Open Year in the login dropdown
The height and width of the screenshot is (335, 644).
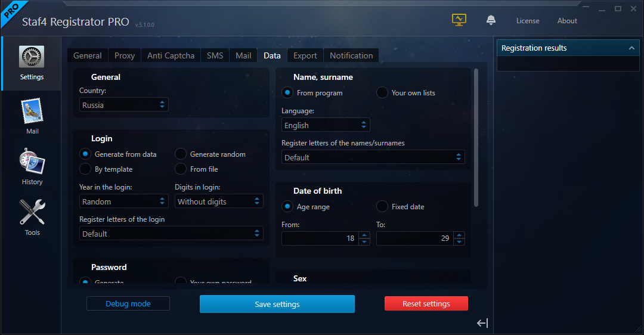tap(123, 201)
